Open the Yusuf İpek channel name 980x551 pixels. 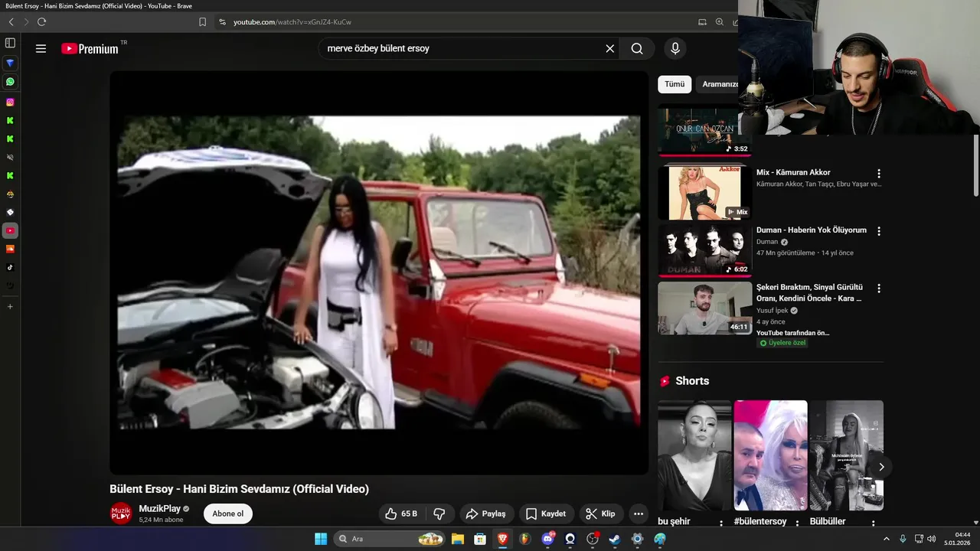772,311
